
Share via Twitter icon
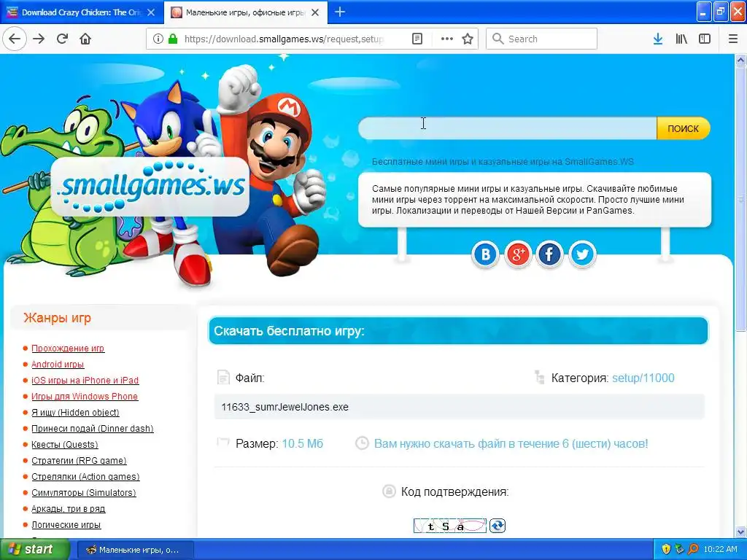tap(582, 254)
